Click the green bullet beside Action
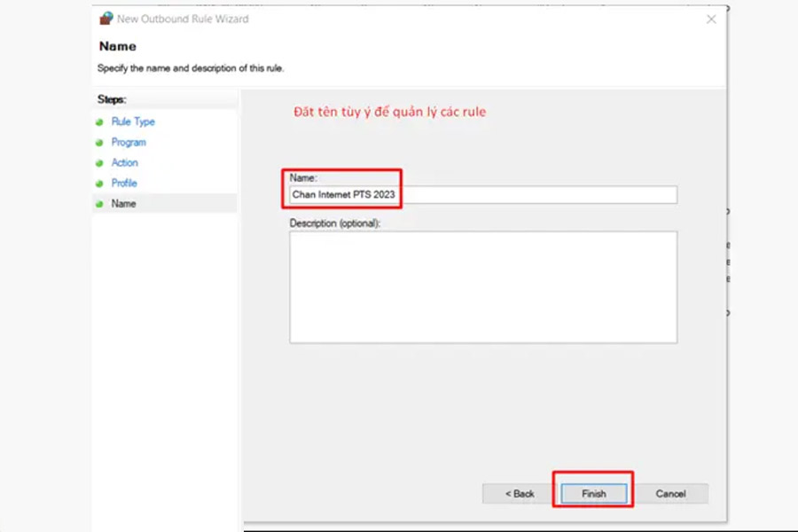The width and height of the screenshot is (798, 532). 99,163
